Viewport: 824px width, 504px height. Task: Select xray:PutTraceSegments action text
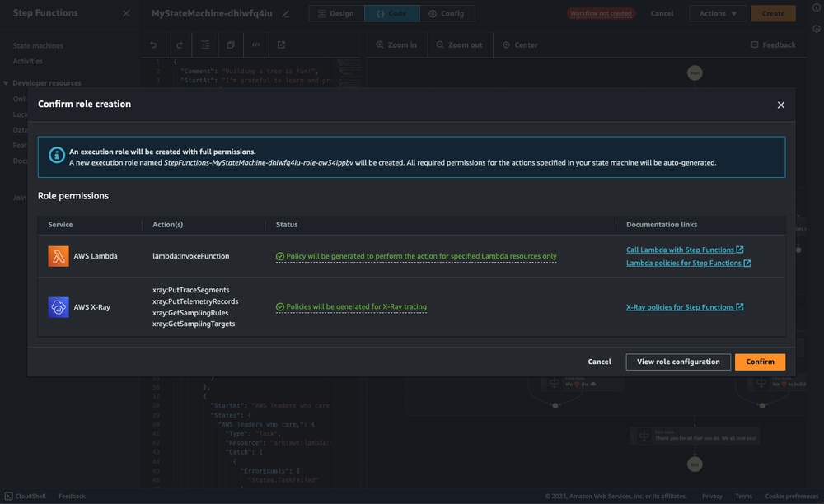click(191, 290)
